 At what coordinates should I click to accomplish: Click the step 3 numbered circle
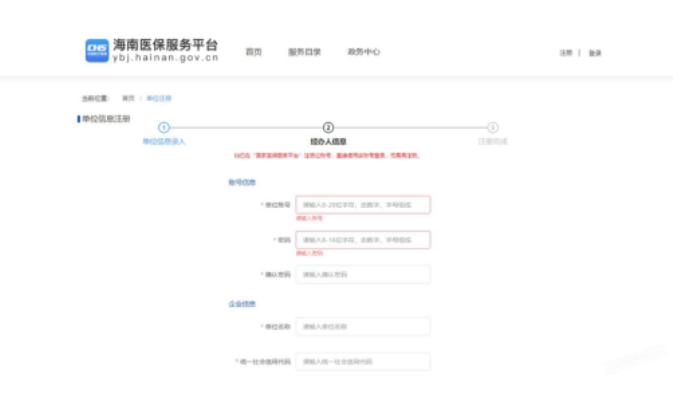(492, 128)
